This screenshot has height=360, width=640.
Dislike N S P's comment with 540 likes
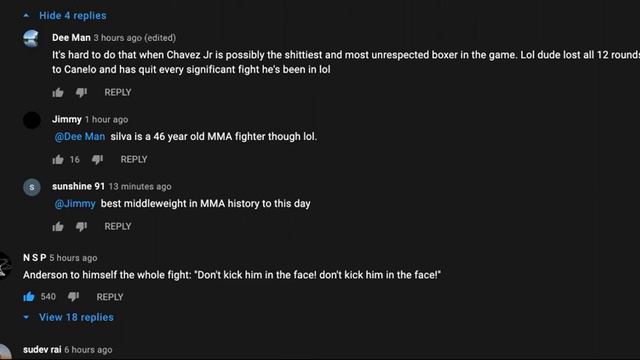point(73,297)
